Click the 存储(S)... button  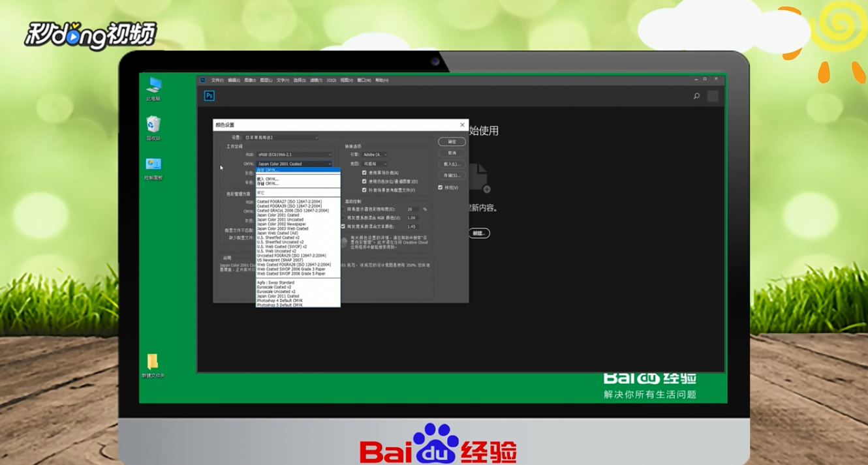[x=452, y=175]
